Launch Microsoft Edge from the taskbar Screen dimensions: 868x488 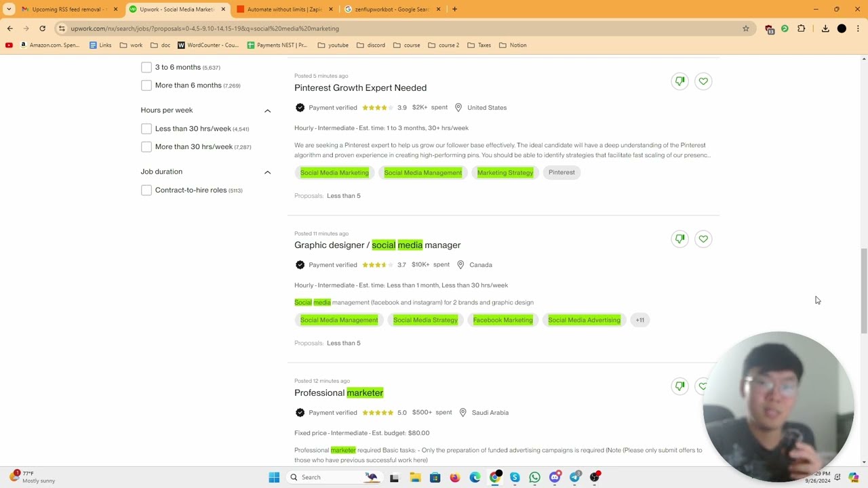(x=475, y=477)
